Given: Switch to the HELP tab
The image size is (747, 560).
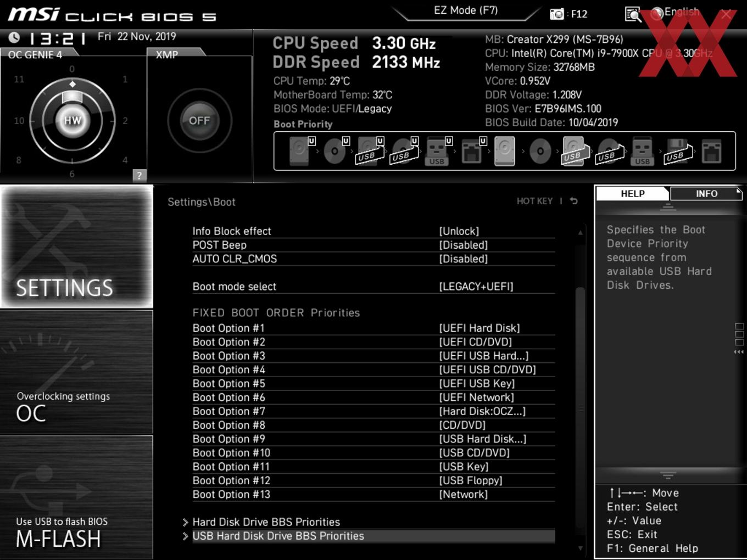Looking at the screenshot, I should (633, 194).
